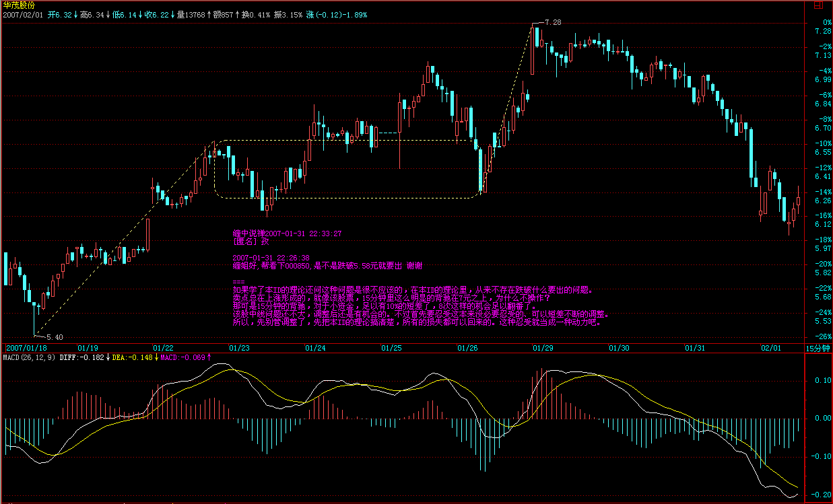Image resolution: width=833 pixels, height=504 pixels.
Task: Click the 02/01 date on time axis
Action: tap(771, 348)
